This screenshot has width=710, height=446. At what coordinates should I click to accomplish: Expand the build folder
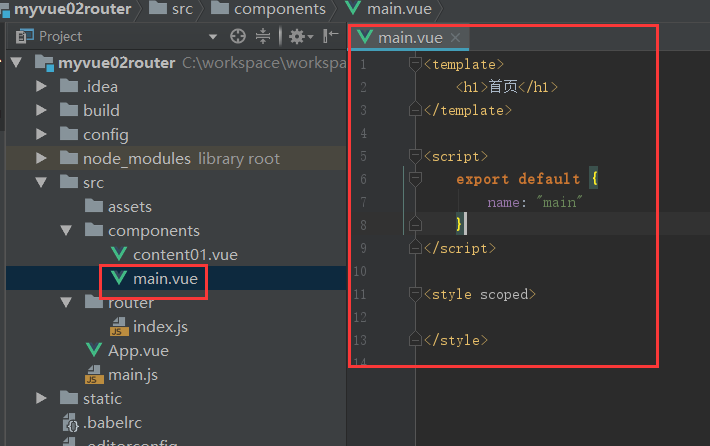click(x=41, y=110)
